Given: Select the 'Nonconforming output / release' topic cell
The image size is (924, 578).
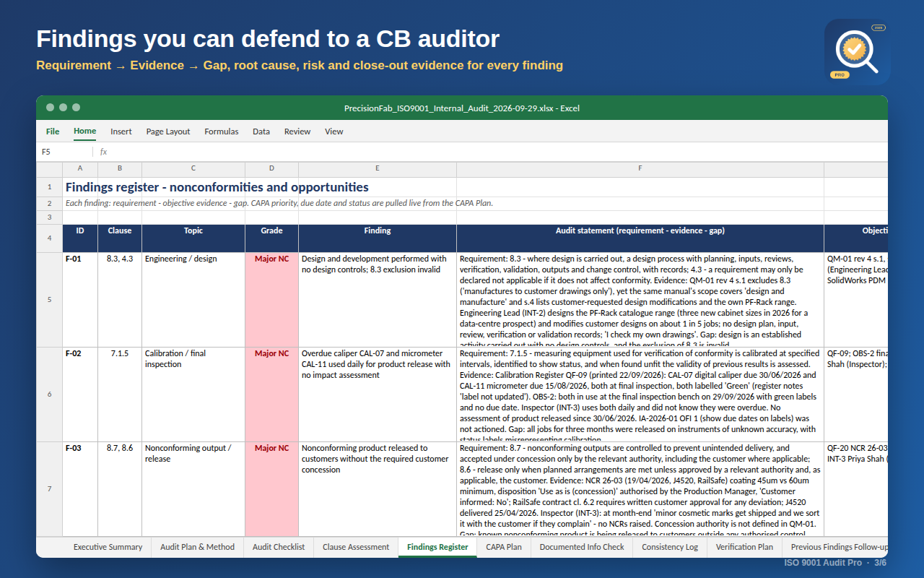Looking at the screenshot, I should [193, 489].
